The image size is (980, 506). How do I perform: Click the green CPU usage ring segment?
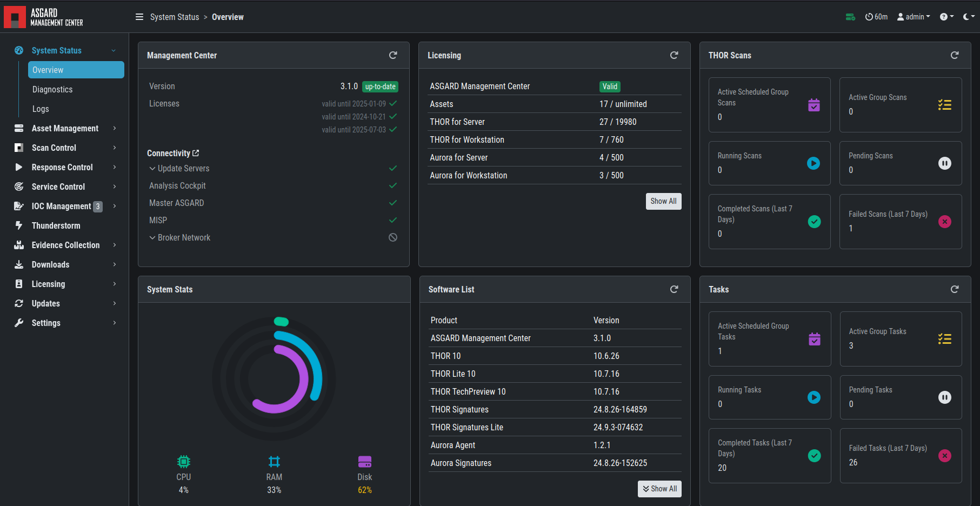point(281,322)
